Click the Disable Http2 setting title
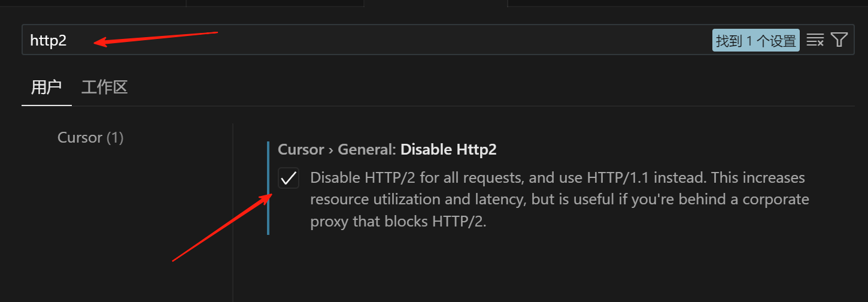 [x=448, y=149]
